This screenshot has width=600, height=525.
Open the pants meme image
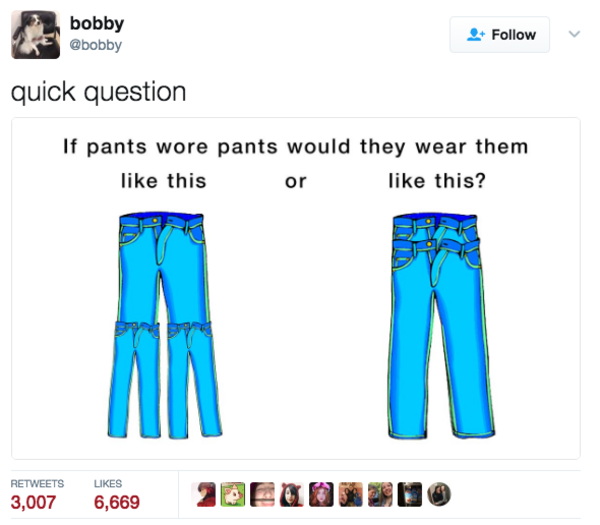(296, 289)
